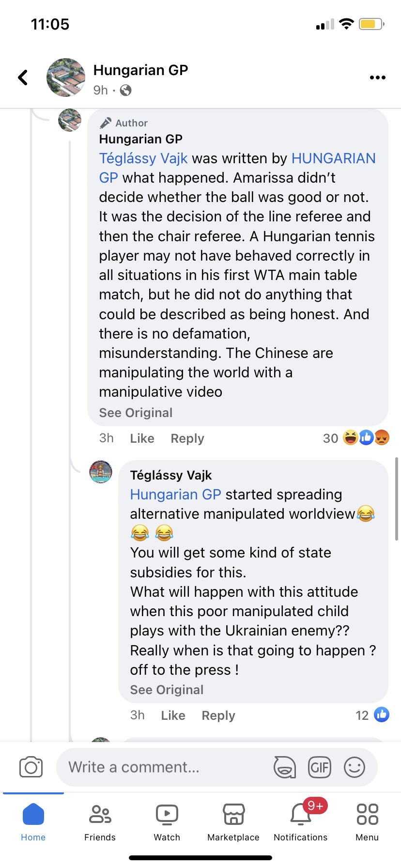The height and width of the screenshot is (868, 401).
Task: Open Notifications with 9+ badge
Action: [301, 822]
